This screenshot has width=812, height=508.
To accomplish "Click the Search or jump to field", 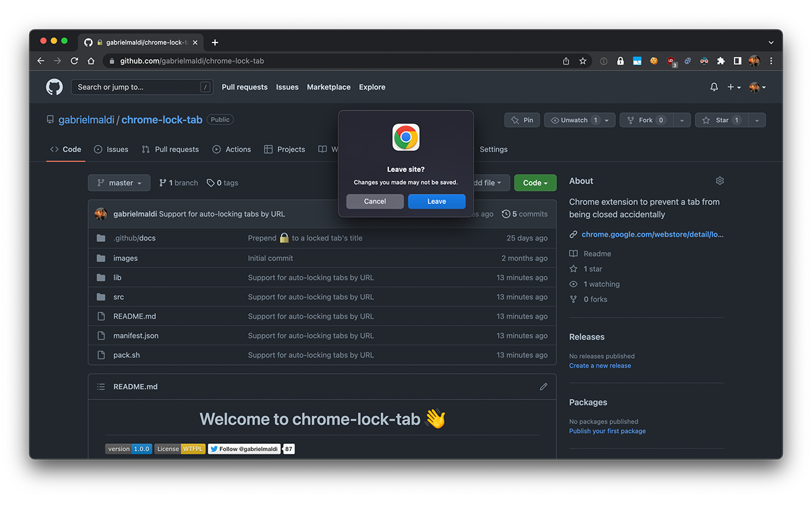I will [x=141, y=87].
